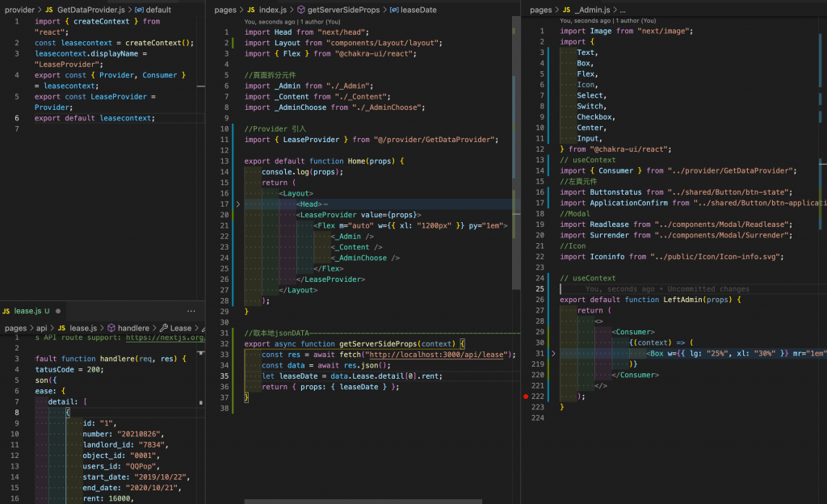This screenshot has width=827, height=504.
Task: Expand folded Head block at line 17
Action: click(x=238, y=204)
